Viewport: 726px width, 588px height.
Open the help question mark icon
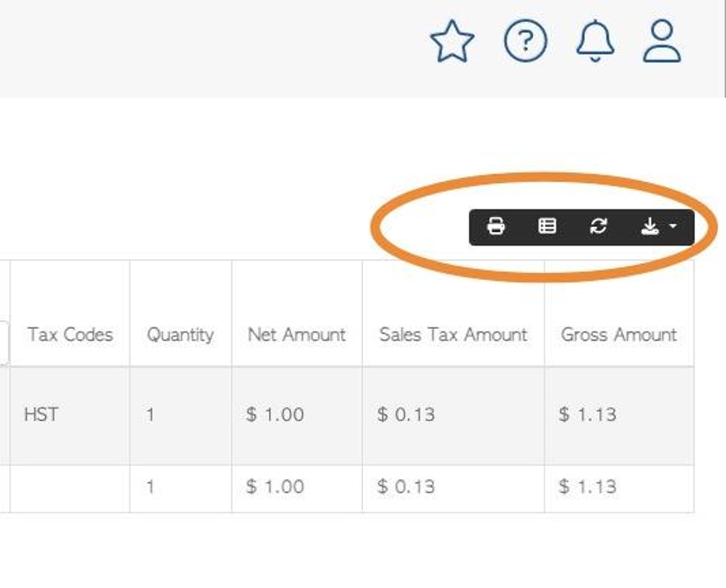(x=525, y=40)
